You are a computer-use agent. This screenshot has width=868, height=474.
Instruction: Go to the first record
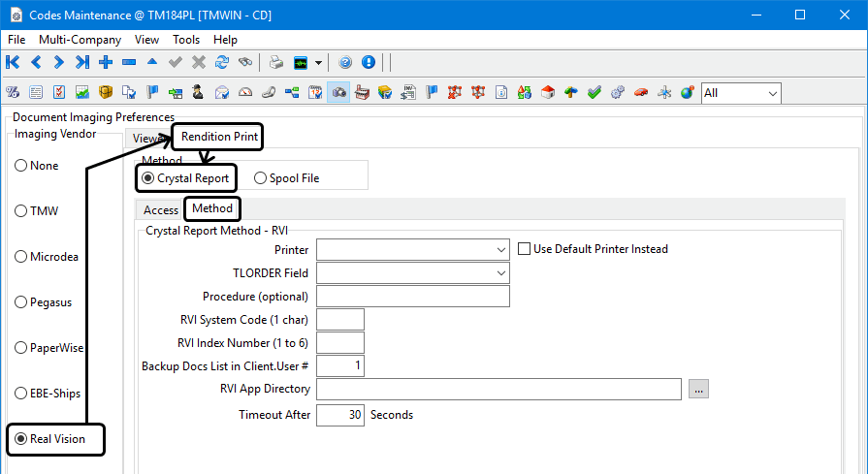pyautogui.click(x=13, y=62)
